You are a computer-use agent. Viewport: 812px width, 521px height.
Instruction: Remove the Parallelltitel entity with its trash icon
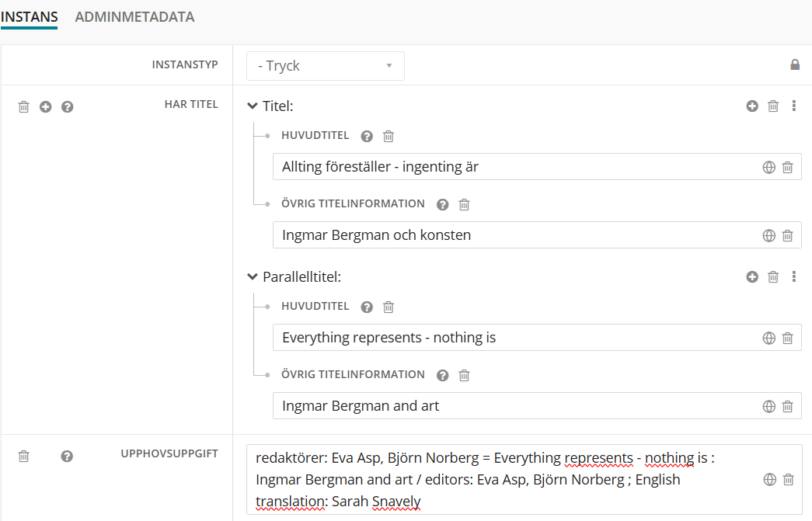(773, 276)
